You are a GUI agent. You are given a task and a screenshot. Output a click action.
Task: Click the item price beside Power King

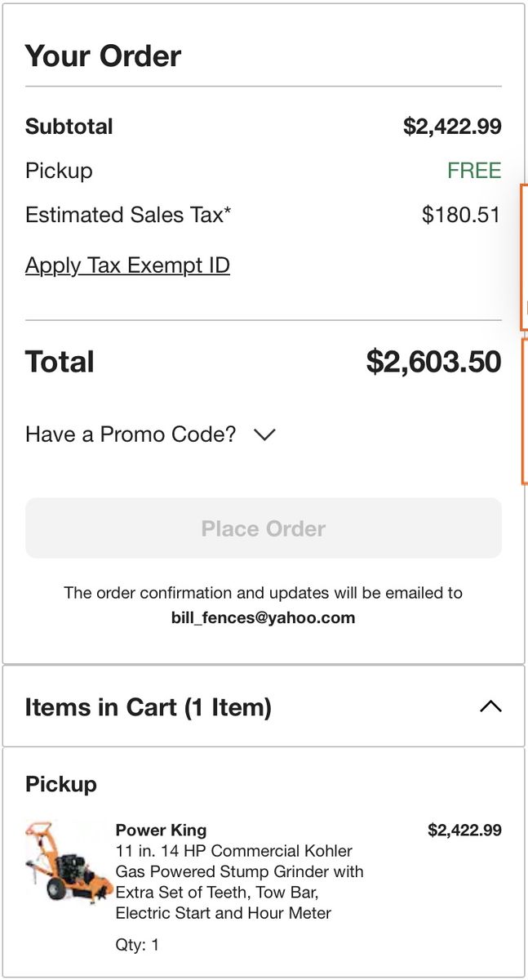[464, 831]
